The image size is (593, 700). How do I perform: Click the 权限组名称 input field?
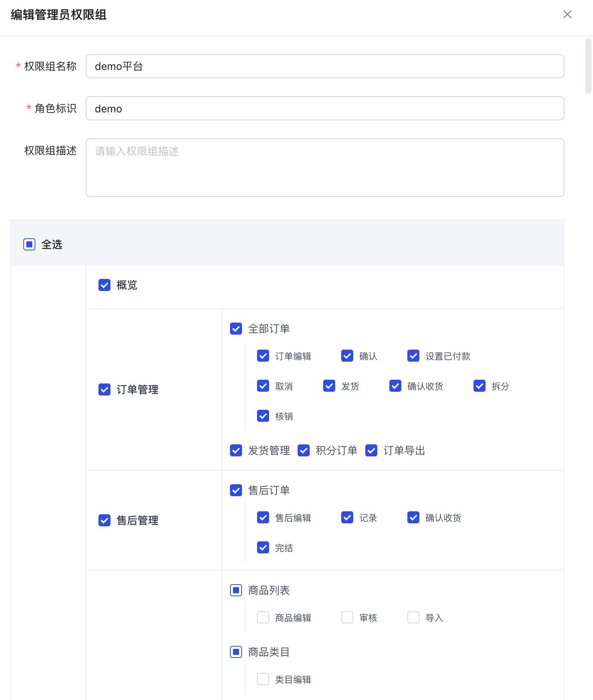tap(325, 66)
